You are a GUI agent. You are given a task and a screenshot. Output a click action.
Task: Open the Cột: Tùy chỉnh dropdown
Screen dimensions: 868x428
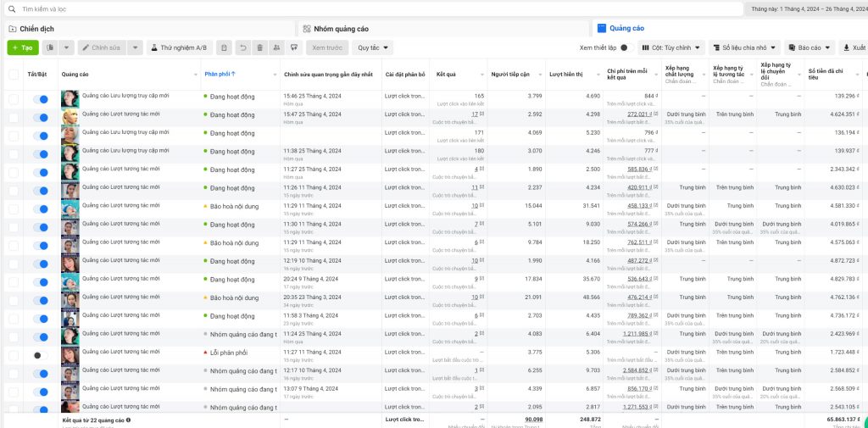pyautogui.click(x=671, y=47)
